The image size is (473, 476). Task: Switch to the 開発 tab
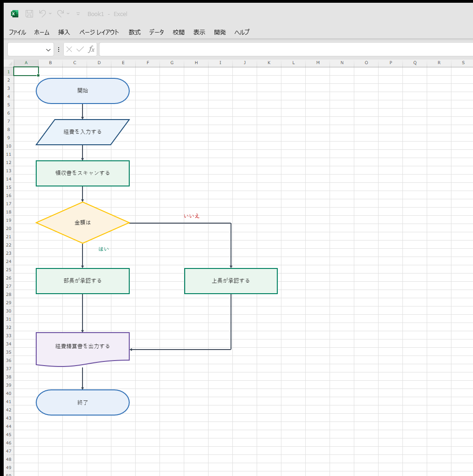tap(220, 32)
